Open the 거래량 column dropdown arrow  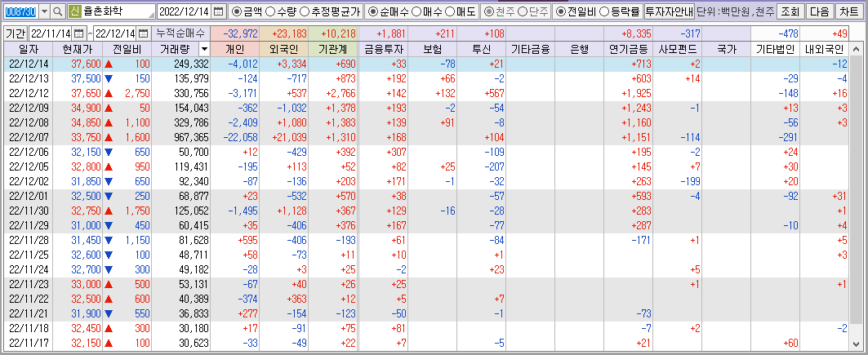[x=204, y=49]
